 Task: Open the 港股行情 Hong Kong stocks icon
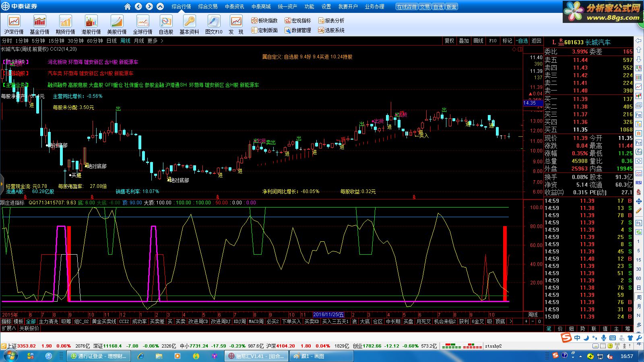[x=91, y=25]
